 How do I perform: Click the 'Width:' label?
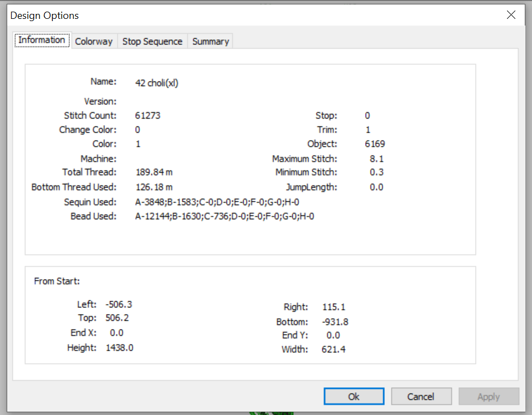(295, 349)
